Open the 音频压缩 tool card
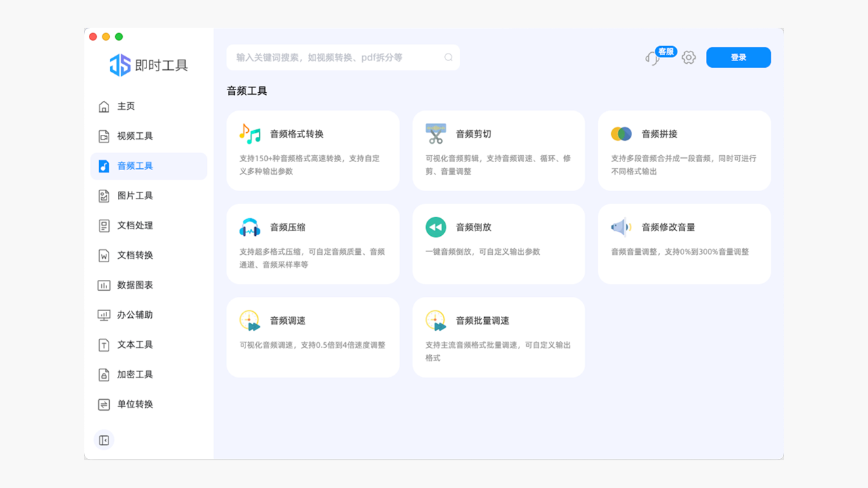This screenshot has height=488, width=868. point(313,244)
